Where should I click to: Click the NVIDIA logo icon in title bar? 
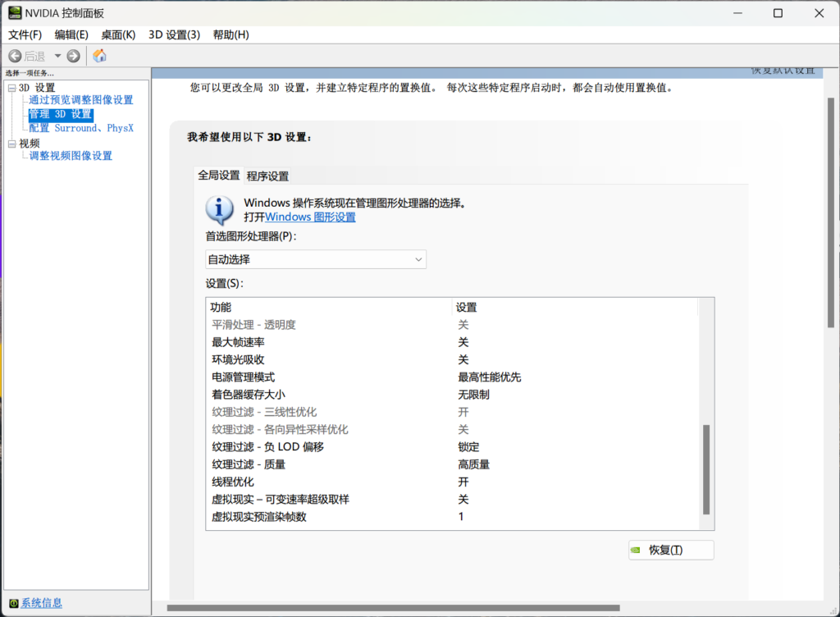pos(16,13)
